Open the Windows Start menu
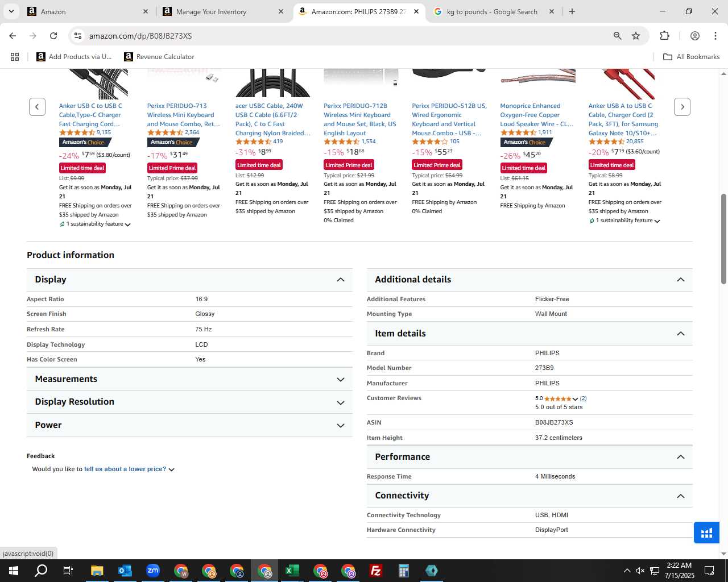Image resolution: width=728 pixels, height=582 pixels. coord(14,571)
